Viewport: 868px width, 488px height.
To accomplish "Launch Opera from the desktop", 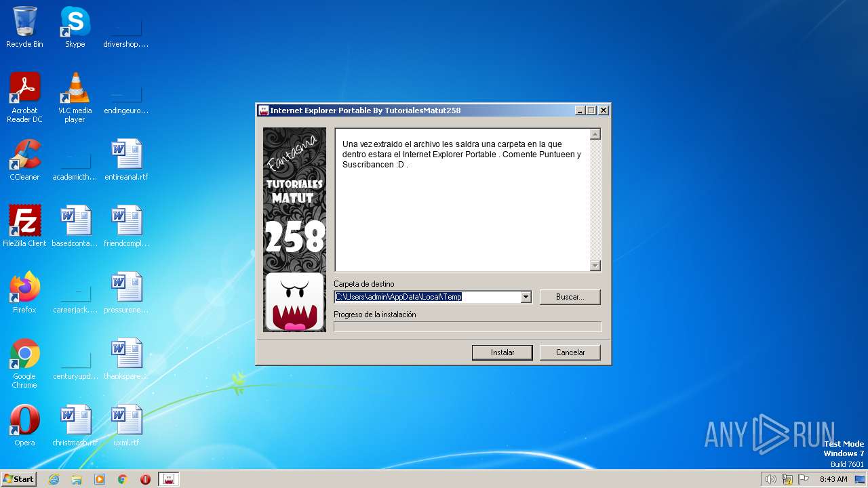I will point(24,426).
